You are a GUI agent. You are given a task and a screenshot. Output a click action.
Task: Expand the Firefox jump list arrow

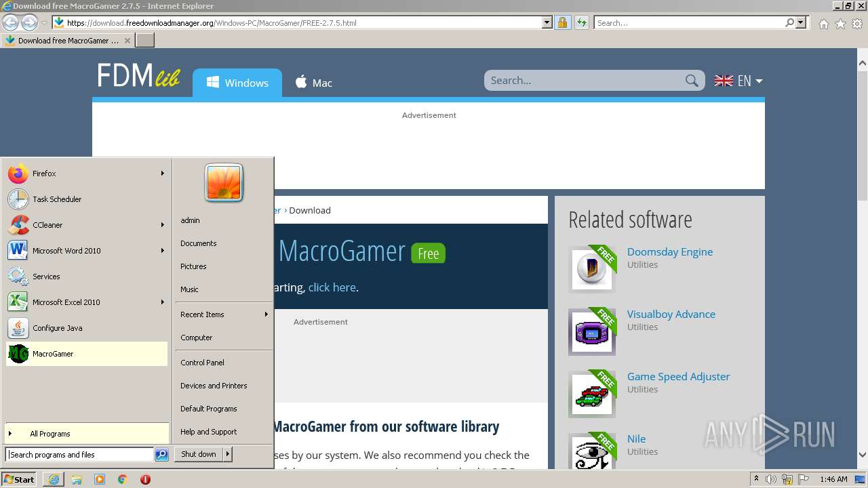pos(163,174)
